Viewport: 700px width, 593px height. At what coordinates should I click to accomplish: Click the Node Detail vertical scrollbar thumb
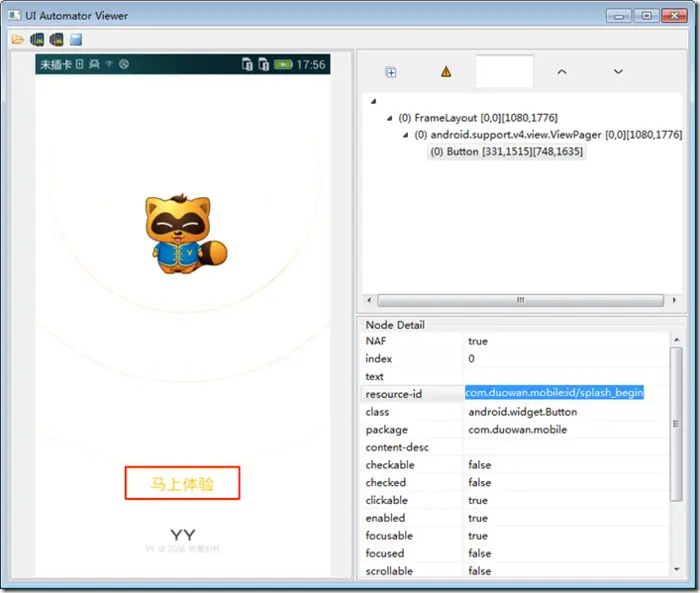(676, 424)
